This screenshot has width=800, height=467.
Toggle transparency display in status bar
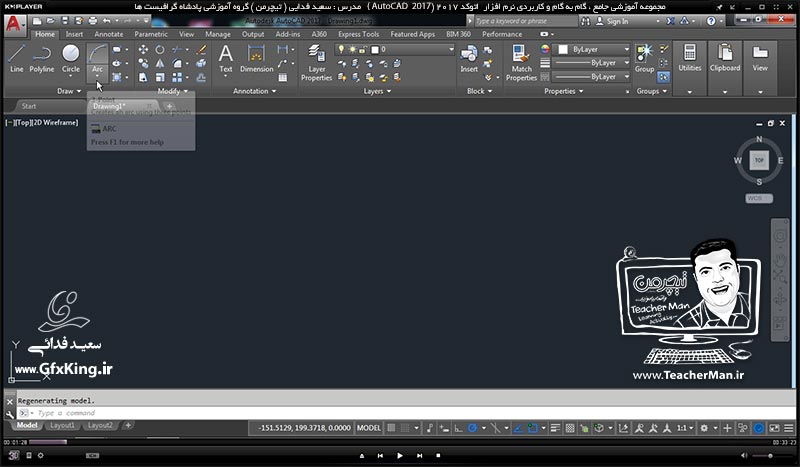point(570,428)
